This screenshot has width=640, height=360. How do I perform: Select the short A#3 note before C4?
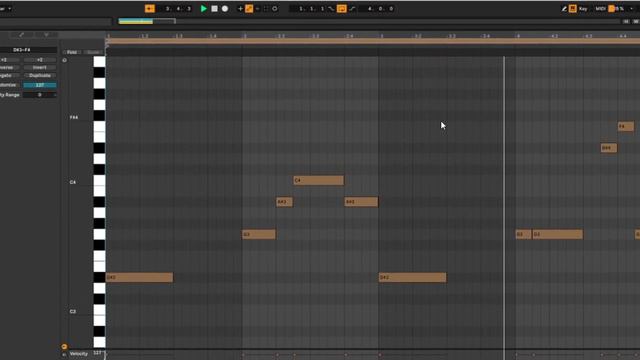pyautogui.click(x=284, y=202)
